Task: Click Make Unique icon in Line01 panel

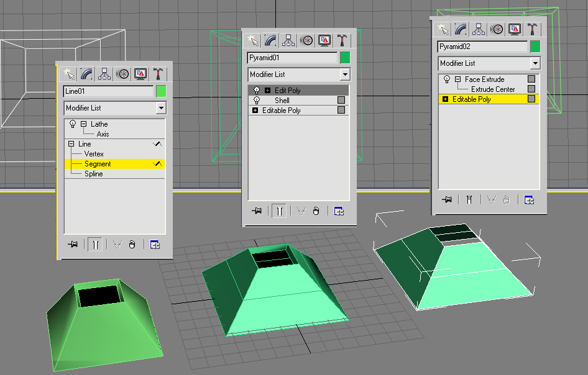Action: point(117,245)
